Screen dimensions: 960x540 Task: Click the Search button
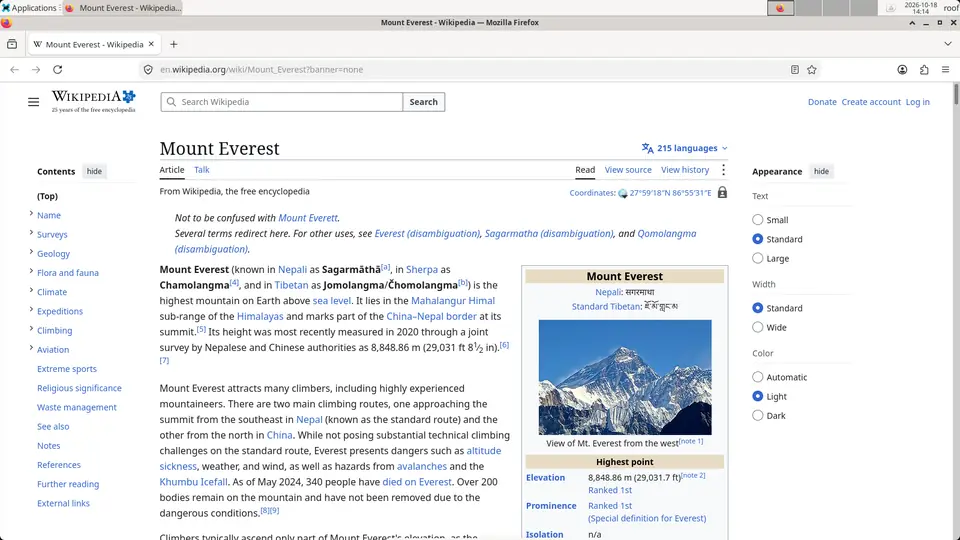click(x=424, y=102)
